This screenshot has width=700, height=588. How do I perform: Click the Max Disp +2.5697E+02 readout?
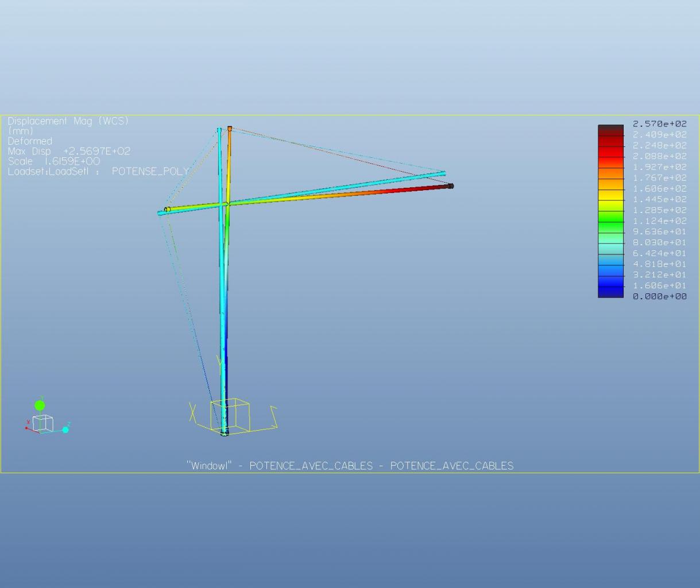coord(69,151)
